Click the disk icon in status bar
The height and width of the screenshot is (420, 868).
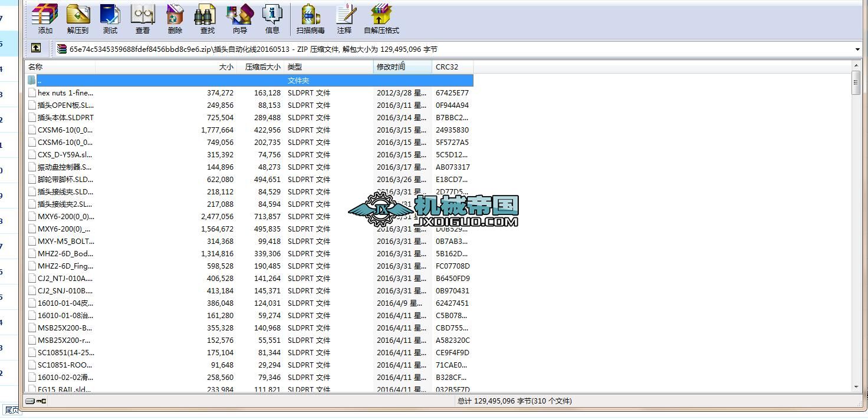click(x=30, y=401)
